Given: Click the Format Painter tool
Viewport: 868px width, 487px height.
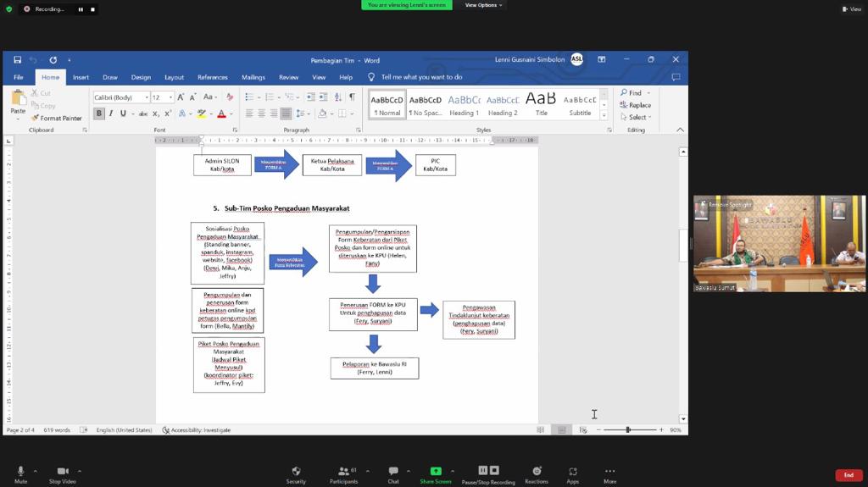Looking at the screenshot, I should (57, 118).
